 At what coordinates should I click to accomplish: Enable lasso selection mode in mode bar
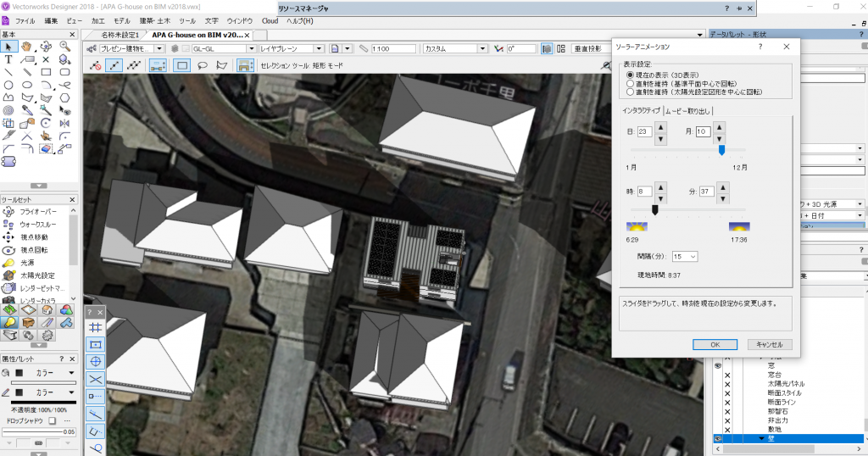tap(203, 65)
